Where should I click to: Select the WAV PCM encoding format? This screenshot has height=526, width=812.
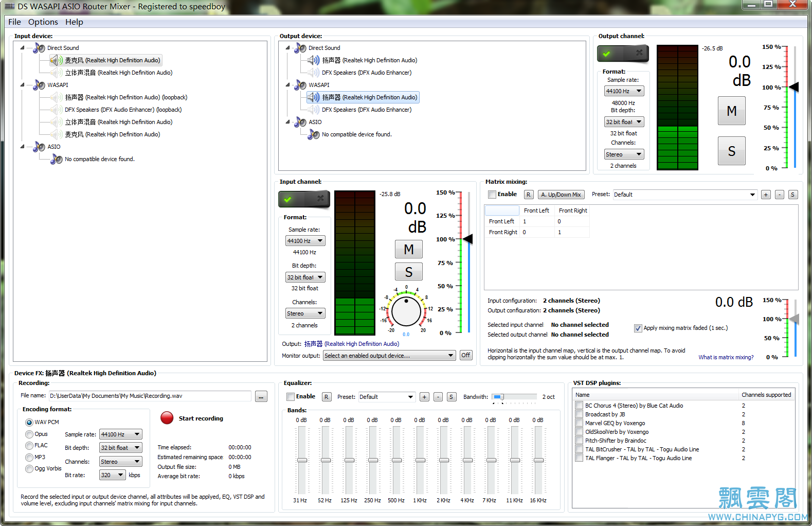tap(29, 422)
